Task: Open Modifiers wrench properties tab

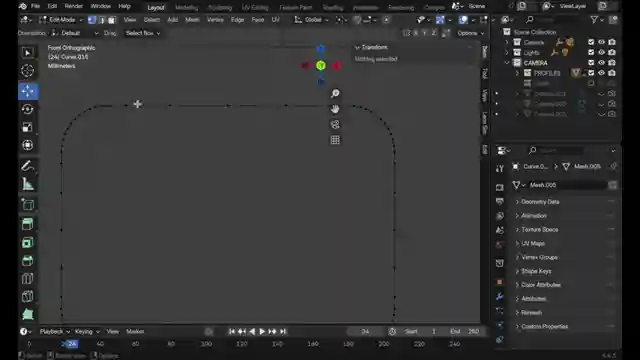Action: (x=500, y=297)
